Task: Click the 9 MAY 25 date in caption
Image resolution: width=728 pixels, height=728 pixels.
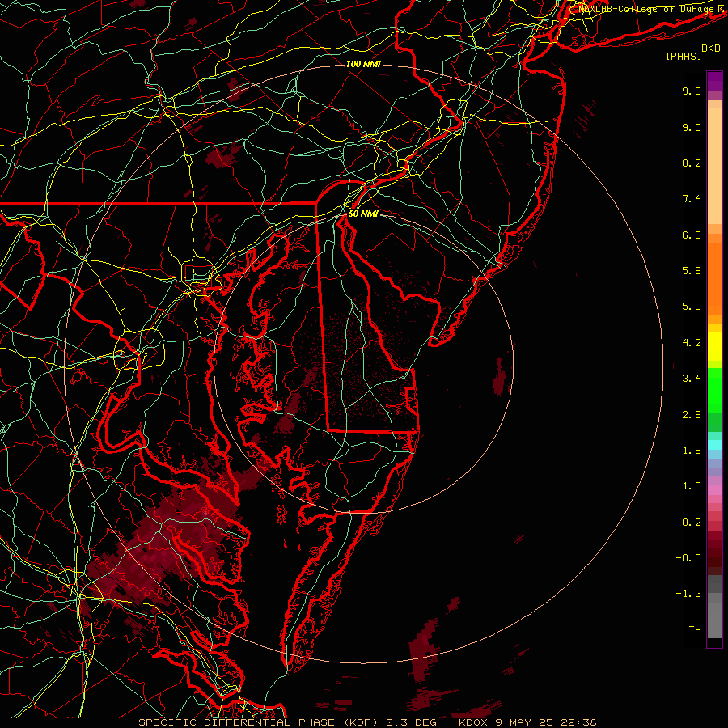Action: pyautogui.click(x=524, y=722)
